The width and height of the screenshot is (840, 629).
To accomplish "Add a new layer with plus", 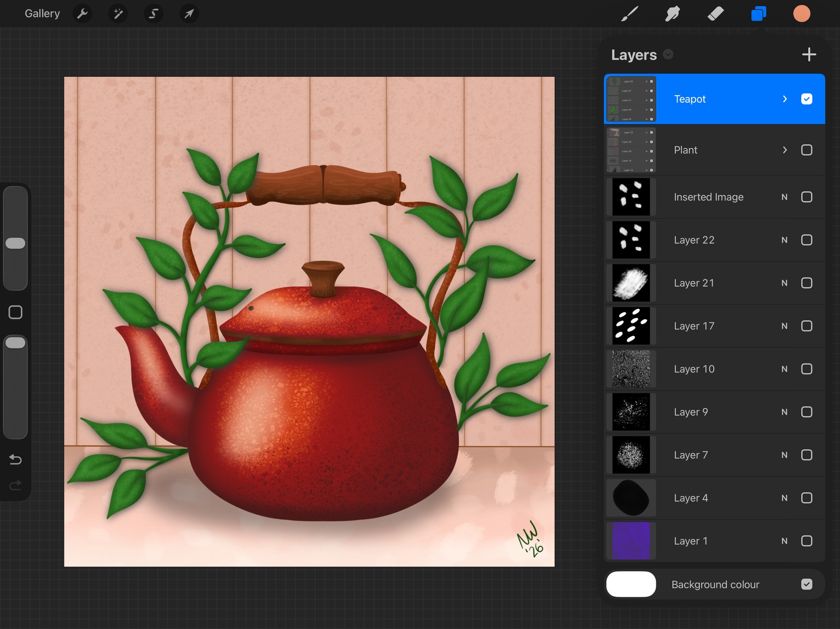I will pos(809,55).
